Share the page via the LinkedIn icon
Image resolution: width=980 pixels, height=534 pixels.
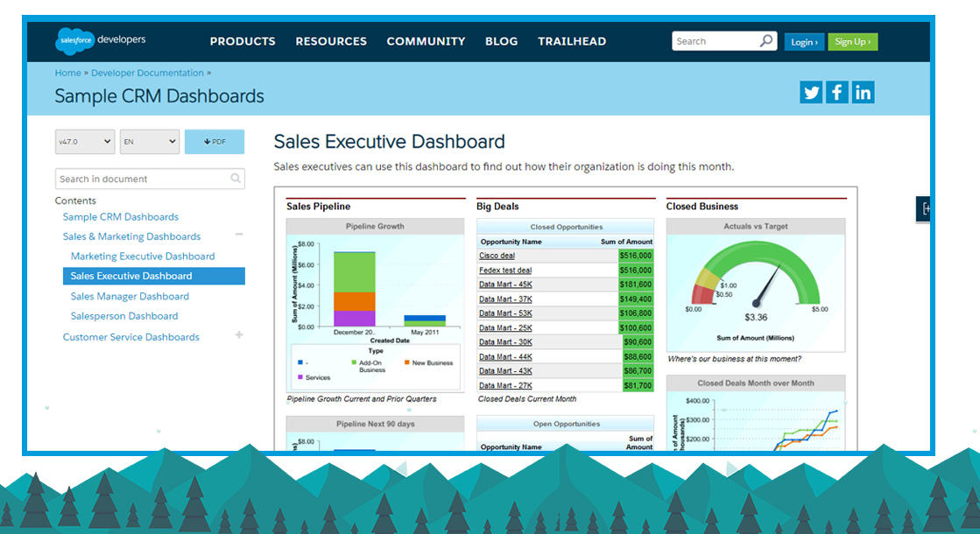pos(863,92)
